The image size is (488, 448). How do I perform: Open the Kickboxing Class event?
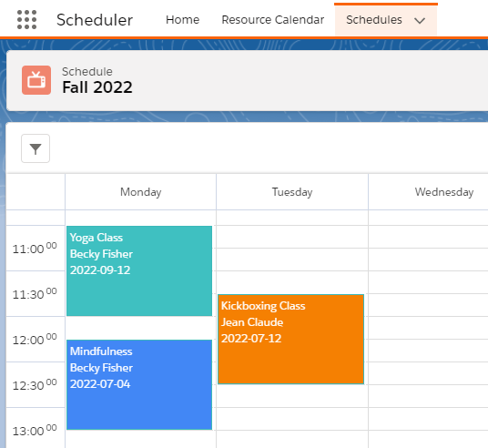(x=290, y=339)
